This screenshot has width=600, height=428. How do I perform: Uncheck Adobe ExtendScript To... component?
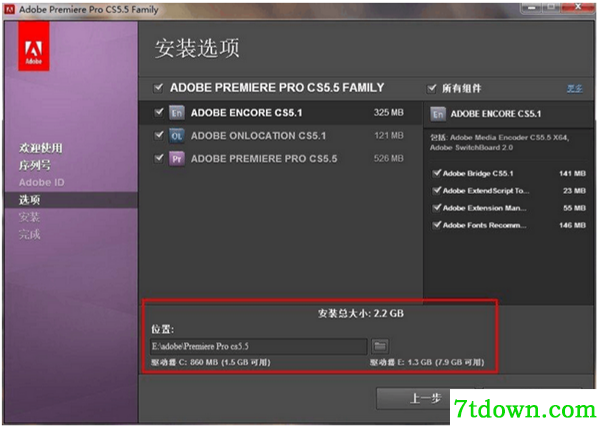click(437, 190)
